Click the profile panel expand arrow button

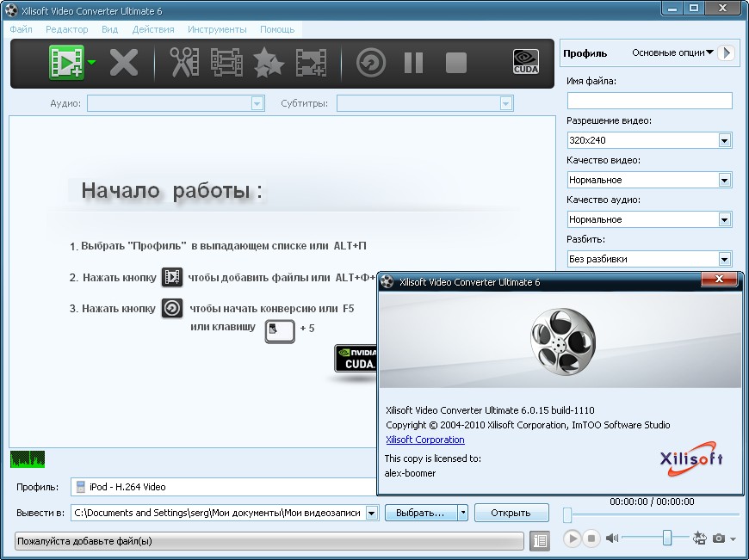727,52
